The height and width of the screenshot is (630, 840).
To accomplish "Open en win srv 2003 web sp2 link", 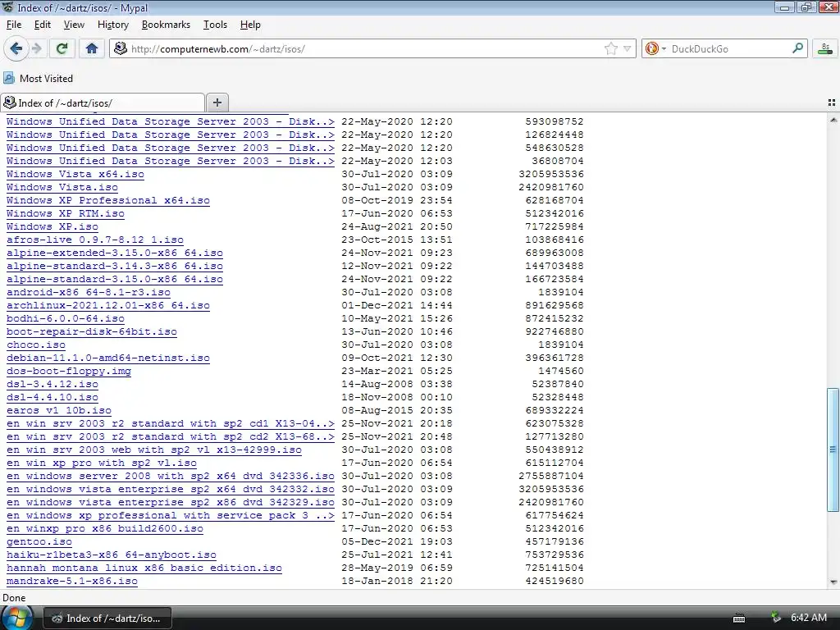I will (x=153, y=450).
